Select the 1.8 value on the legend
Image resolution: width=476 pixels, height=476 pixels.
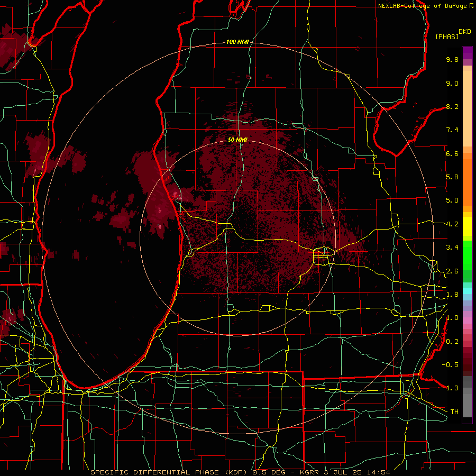(452, 295)
